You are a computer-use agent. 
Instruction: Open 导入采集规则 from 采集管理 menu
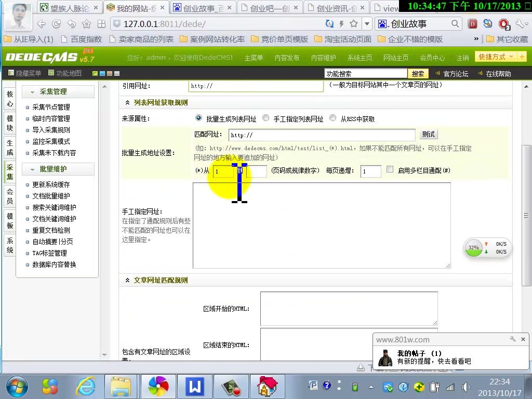pos(50,130)
